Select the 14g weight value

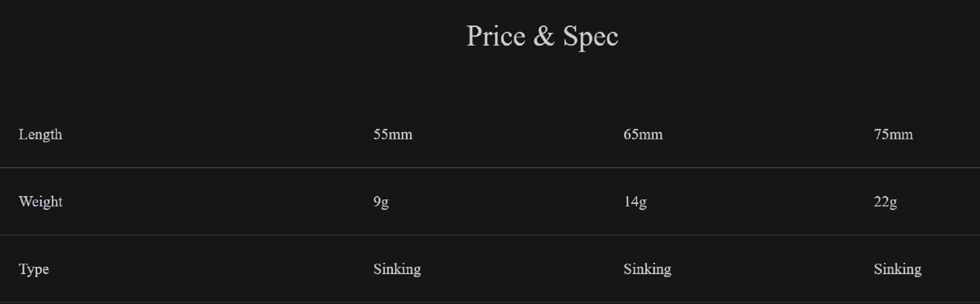click(x=635, y=202)
